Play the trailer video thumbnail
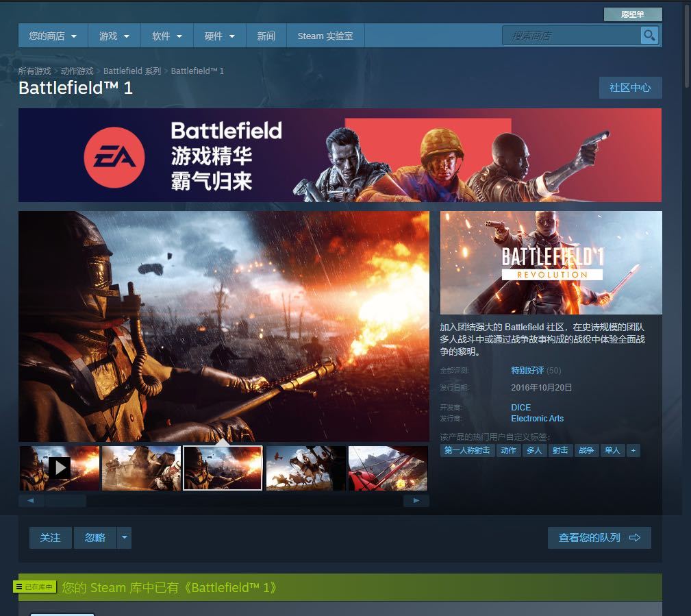691x616 pixels. pyautogui.click(x=60, y=468)
